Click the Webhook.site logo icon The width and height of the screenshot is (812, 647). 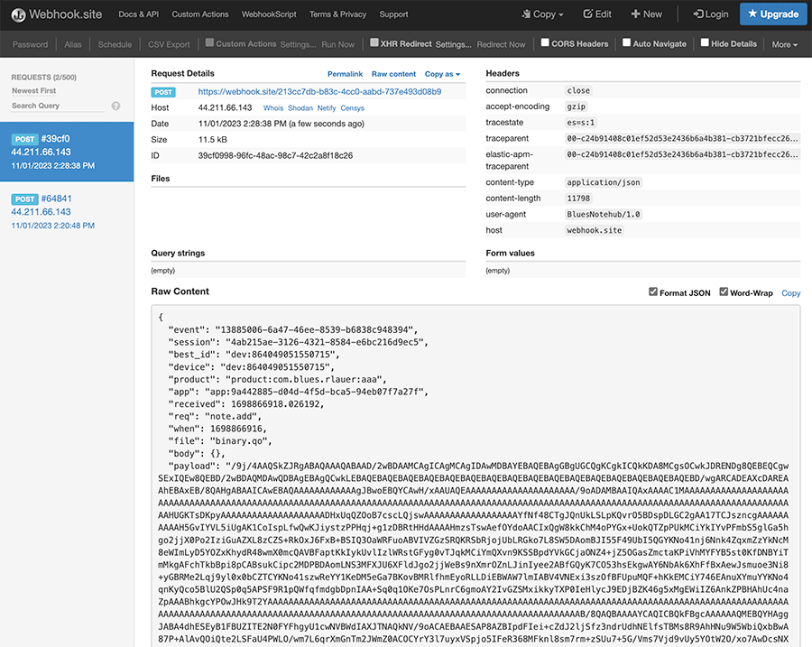tap(18, 15)
